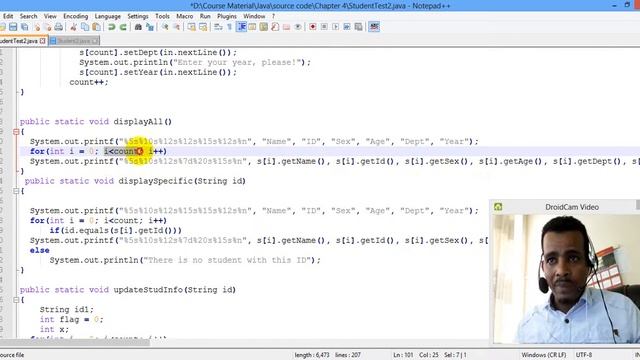Open the Macro menu

point(185,16)
